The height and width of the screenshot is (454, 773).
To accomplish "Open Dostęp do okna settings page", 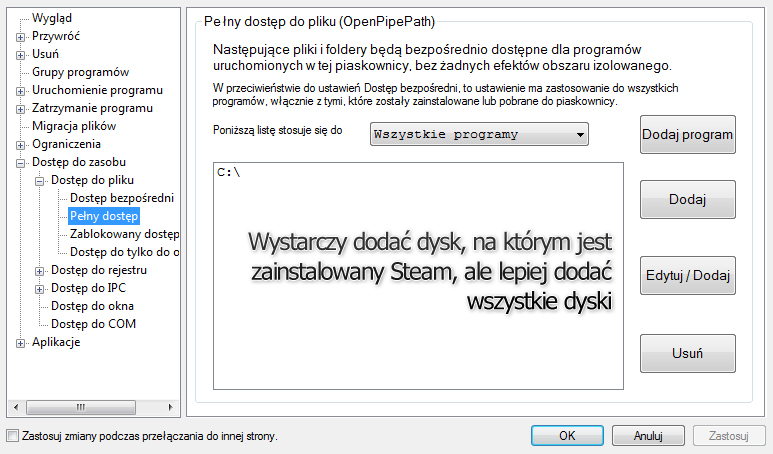I will tap(92, 306).
